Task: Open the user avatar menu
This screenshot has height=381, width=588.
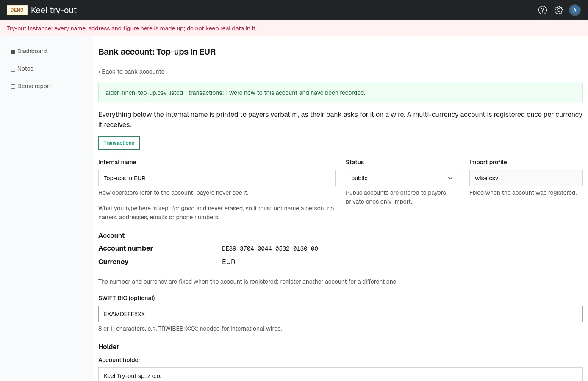Action: coord(575,10)
